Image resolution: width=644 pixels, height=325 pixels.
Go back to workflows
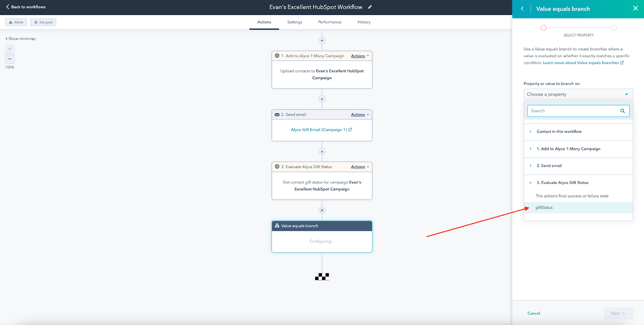click(x=26, y=7)
